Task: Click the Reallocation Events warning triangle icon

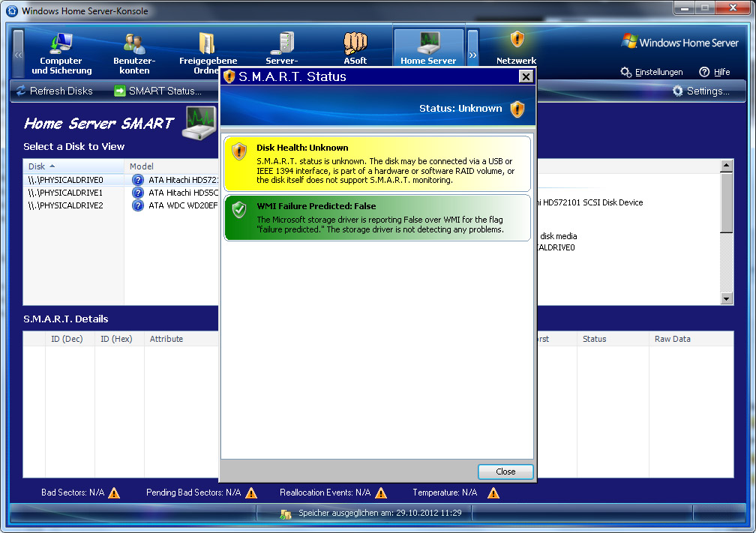Action: (381, 493)
